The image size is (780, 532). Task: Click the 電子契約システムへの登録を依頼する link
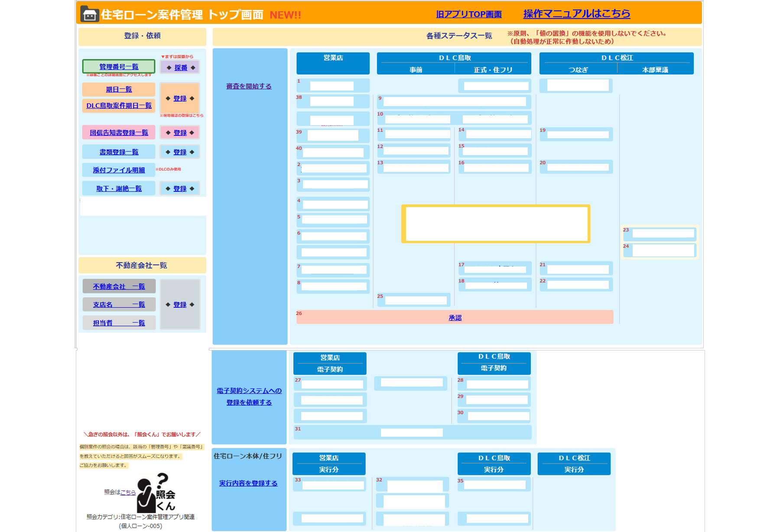point(249,396)
